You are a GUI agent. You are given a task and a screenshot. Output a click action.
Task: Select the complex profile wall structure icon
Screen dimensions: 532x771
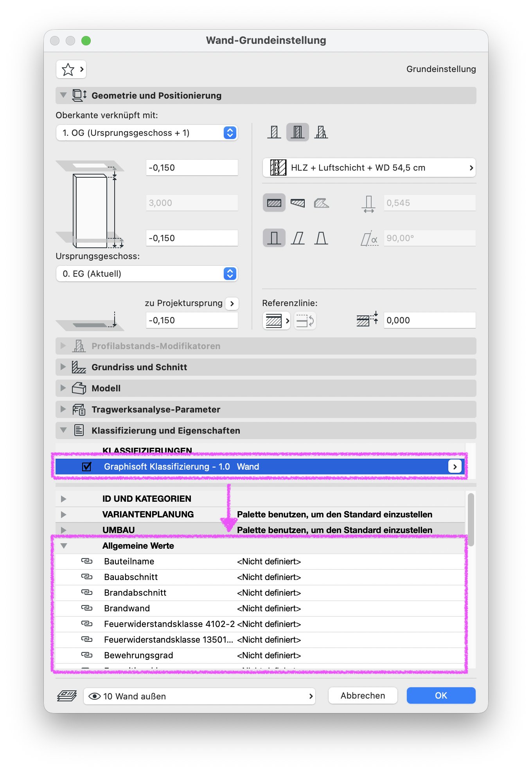coord(321,132)
